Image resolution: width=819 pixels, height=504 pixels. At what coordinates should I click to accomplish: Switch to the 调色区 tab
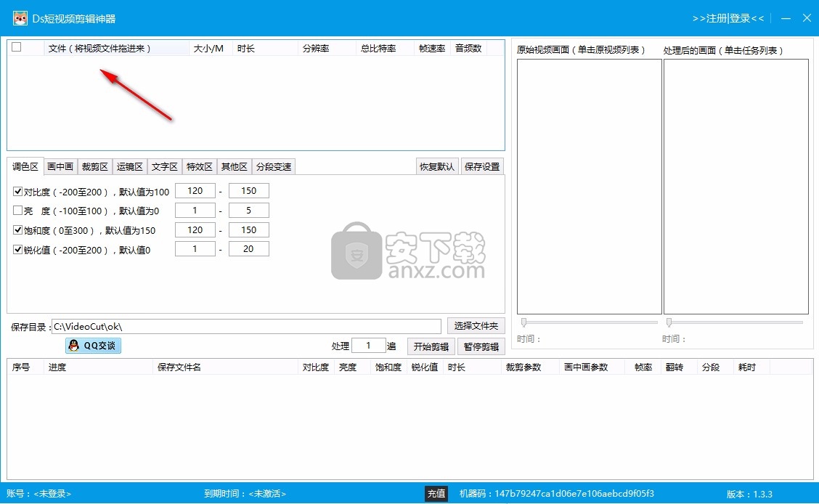[25, 166]
